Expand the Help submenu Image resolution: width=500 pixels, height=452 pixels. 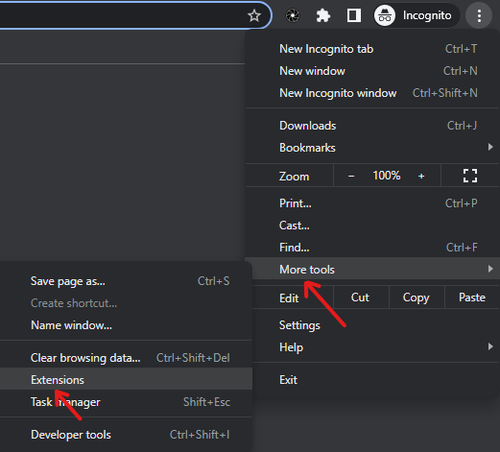click(x=373, y=347)
